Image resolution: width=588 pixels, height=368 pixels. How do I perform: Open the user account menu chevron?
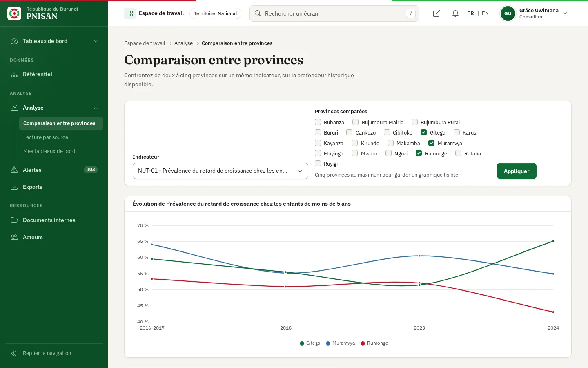[565, 13]
